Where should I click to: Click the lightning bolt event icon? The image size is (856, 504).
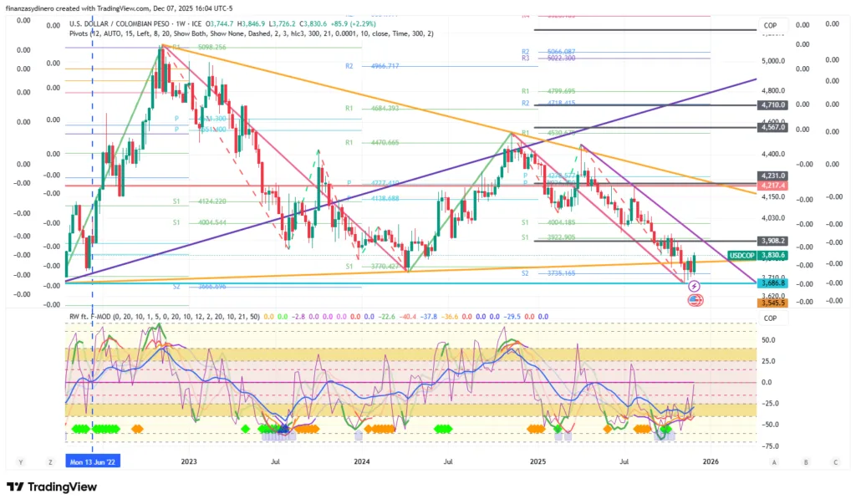click(694, 286)
